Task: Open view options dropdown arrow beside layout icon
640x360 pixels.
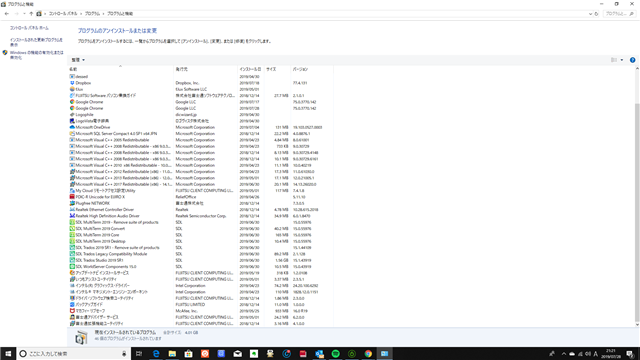Action: coord(622,60)
